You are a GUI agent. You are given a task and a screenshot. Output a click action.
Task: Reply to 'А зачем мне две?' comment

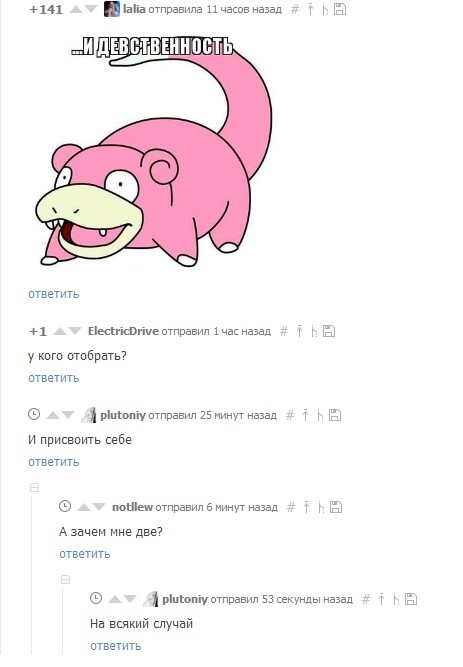click(x=85, y=554)
